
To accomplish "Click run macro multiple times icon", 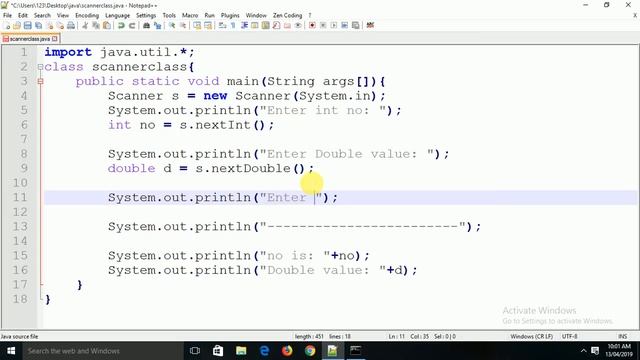I will tap(344, 25).
